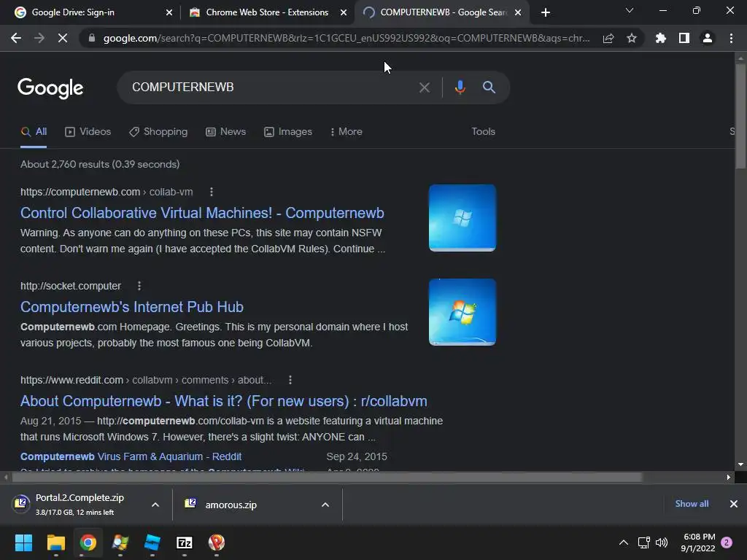The width and height of the screenshot is (747, 560).
Task: Start voice search with the microphone
Action: 460,87
